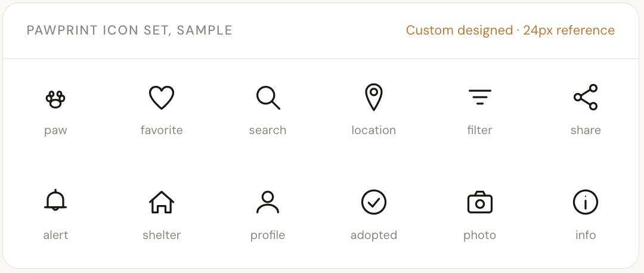
Task: Select the share nodes icon
Action: click(586, 97)
